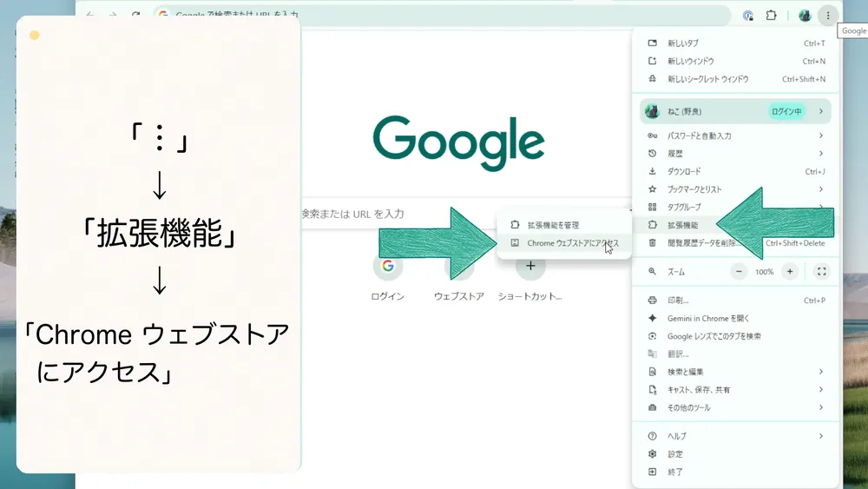Click the exit icon beside 終了
This screenshot has width=868, height=489.
pyautogui.click(x=652, y=472)
